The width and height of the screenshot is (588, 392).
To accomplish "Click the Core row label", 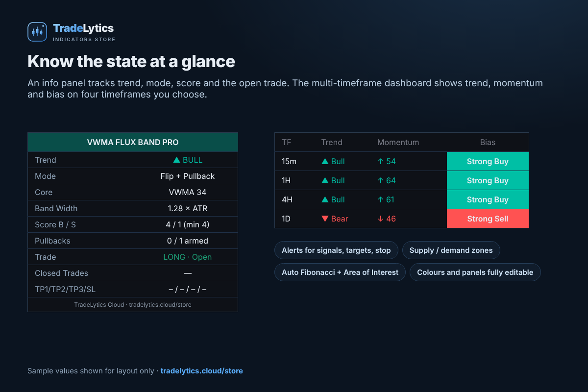I will (44, 192).
